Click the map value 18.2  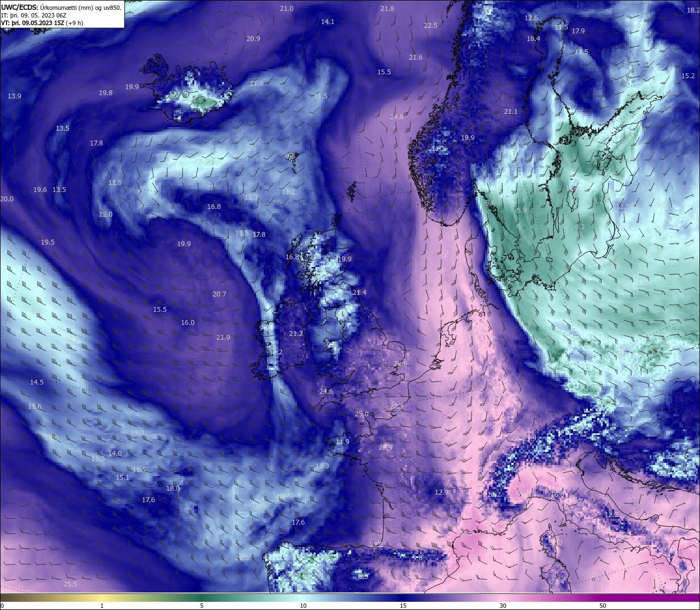[693, 10]
